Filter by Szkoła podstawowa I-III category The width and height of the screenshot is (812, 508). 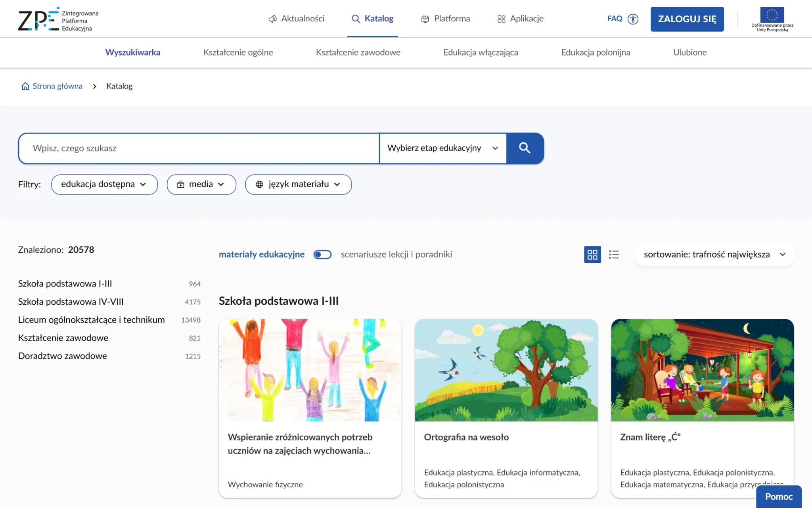pyautogui.click(x=109, y=284)
